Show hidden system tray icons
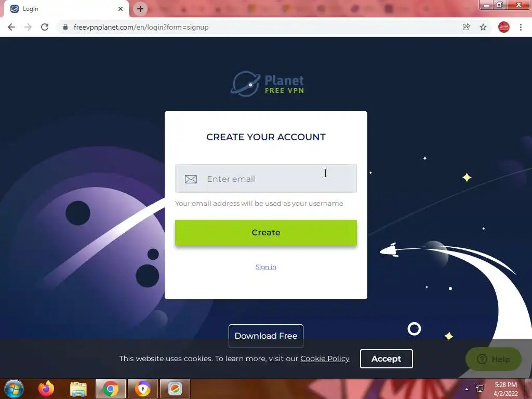This screenshot has width=532, height=399. [467, 389]
